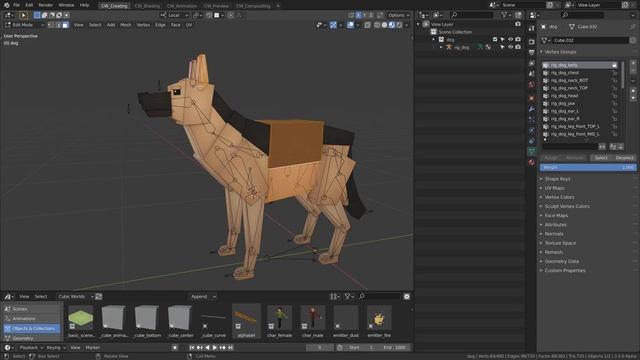Image resolution: width=640 pixels, height=360 pixels.
Task: Open the Render menu
Action: [x=46, y=5]
